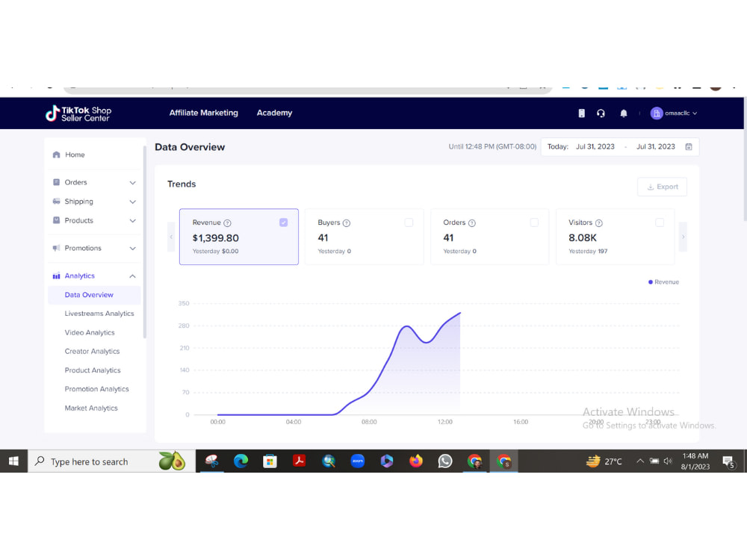
Task: Open the notifications bell icon
Action: click(624, 113)
